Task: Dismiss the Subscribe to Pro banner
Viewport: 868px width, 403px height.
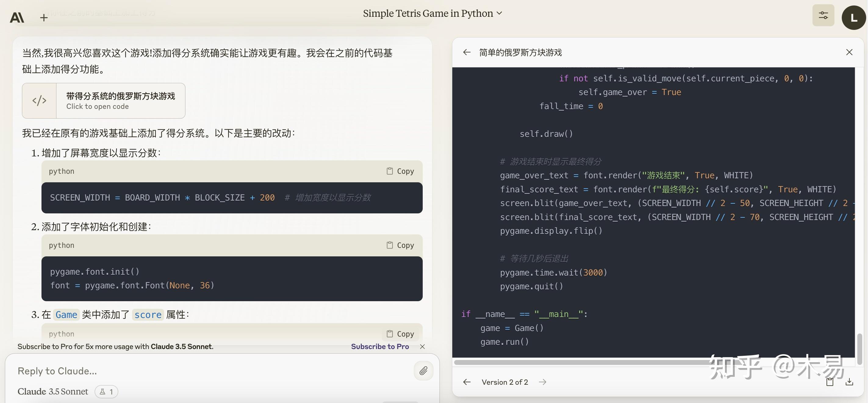Action: [x=422, y=346]
